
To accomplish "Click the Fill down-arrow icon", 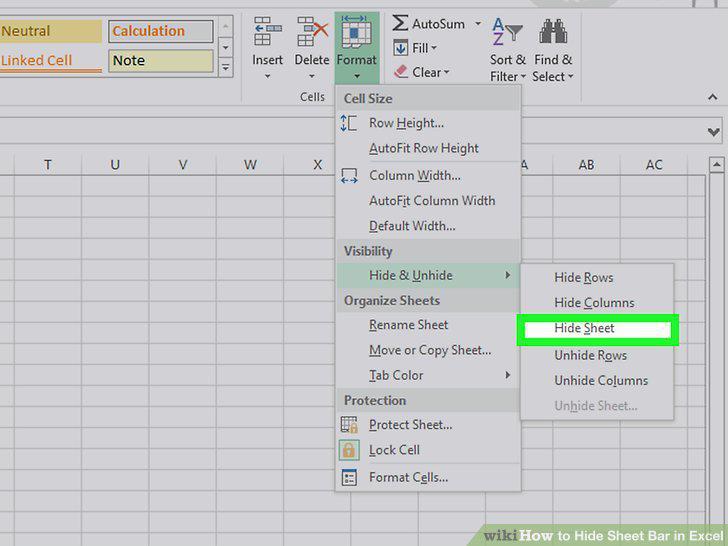I will (401, 48).
